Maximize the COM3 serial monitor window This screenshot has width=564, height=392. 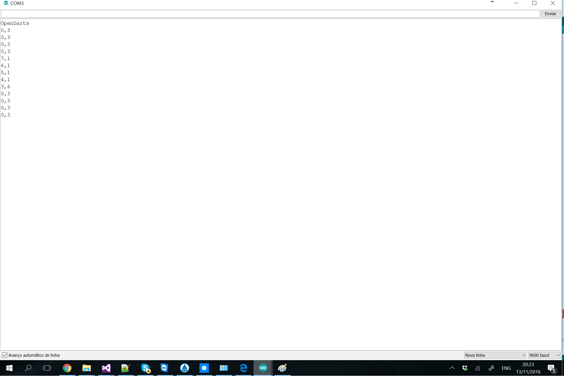534,3
